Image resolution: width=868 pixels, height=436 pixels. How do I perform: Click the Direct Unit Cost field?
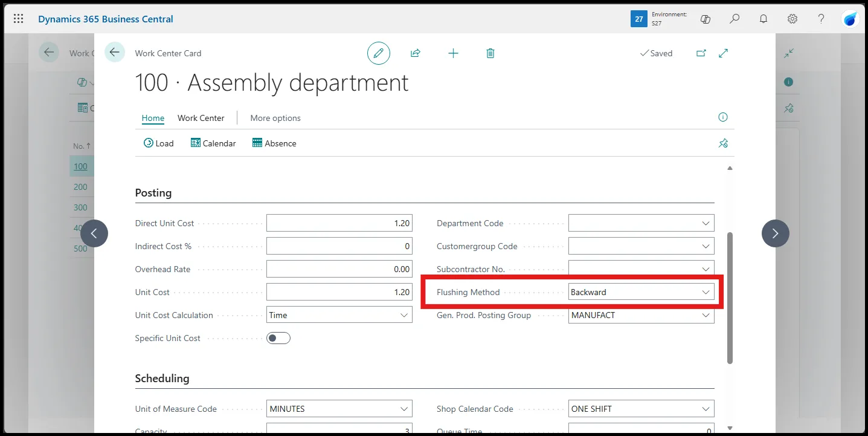[x=339, y=223]
